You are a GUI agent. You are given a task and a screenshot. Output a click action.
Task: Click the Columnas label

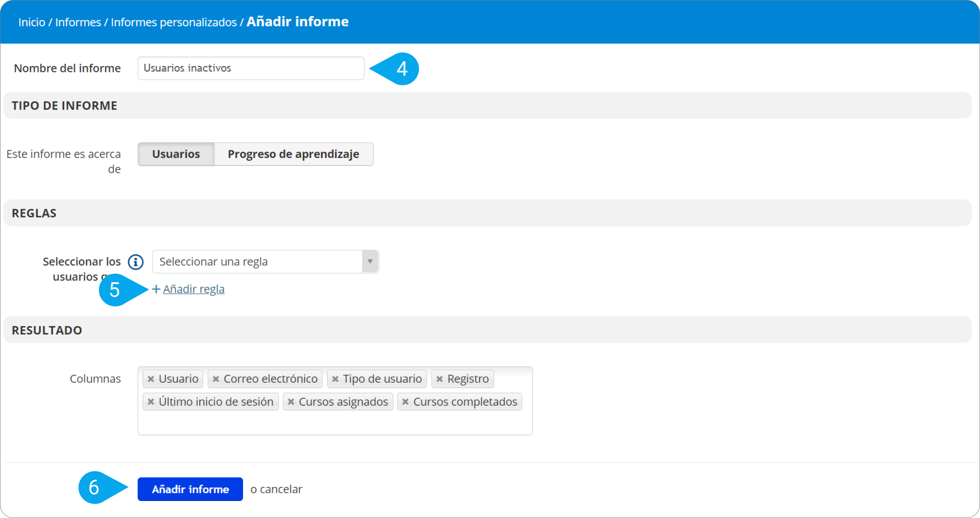(x=95, y=379)
